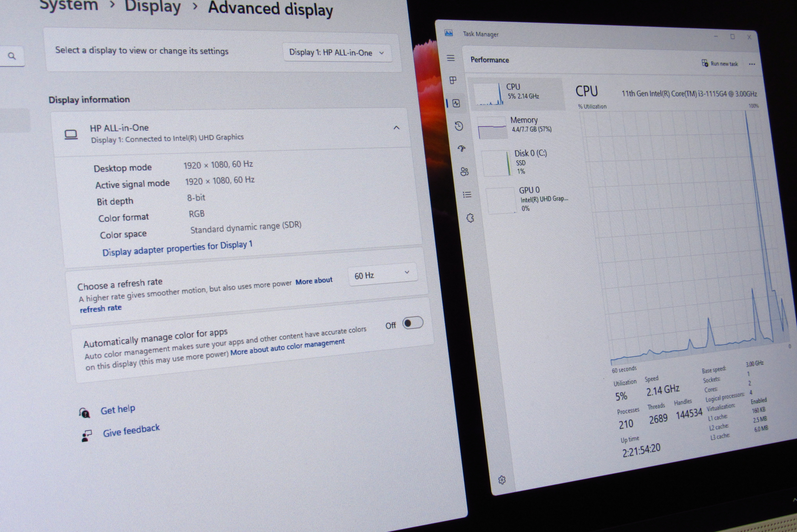797x532 pixels.
Task: Click Display in the breadcrumb
Action: click(x=153, y=6)
